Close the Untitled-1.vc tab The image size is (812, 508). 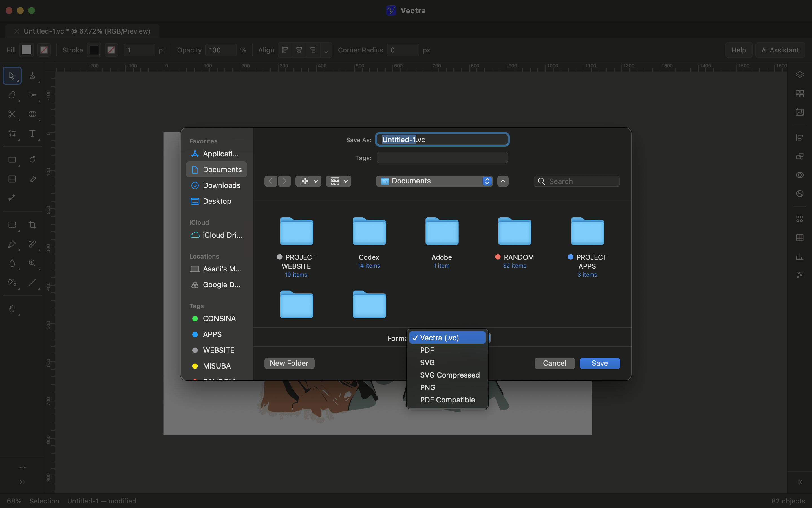pyautogui.click(x=16, y=31)
